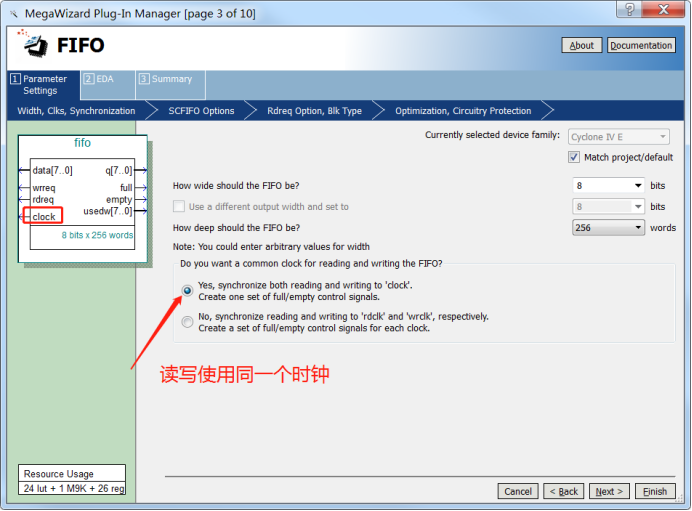Viewport: 692px width, 511px height.
Task: Click the empty output label
Action: (119, 200)
